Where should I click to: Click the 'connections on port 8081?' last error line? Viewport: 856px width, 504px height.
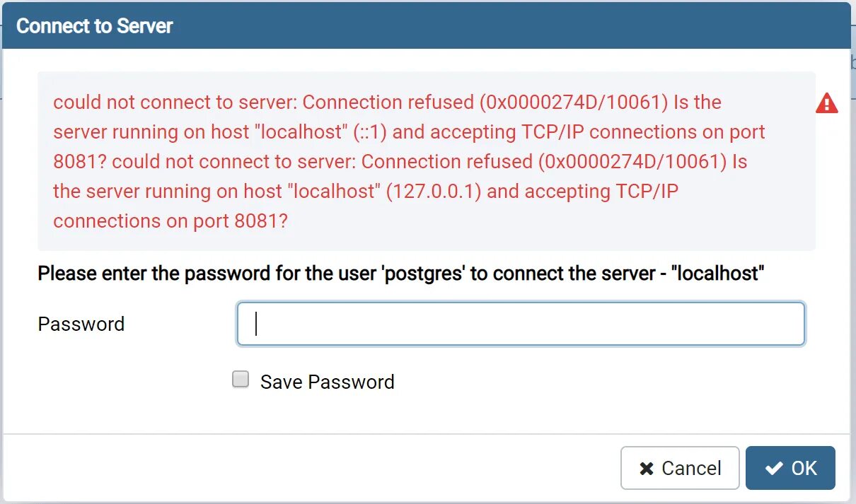coord(170,221)
